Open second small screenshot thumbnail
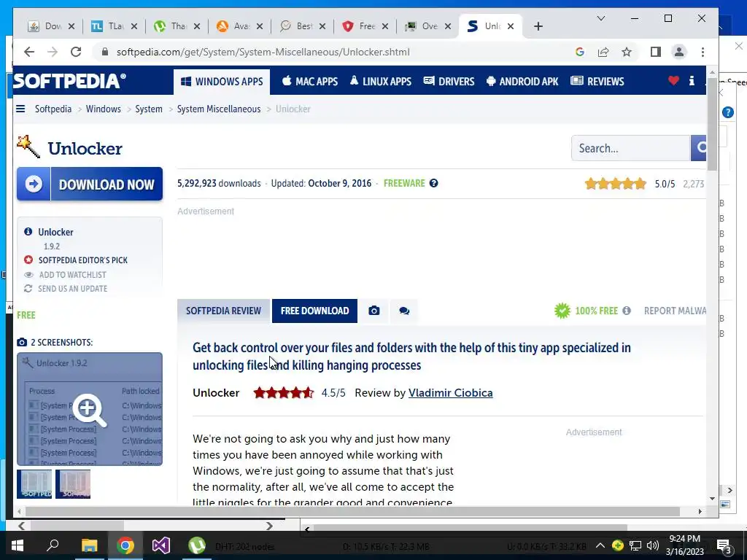Viewport: 747px width, 560px height. [73, 484]
